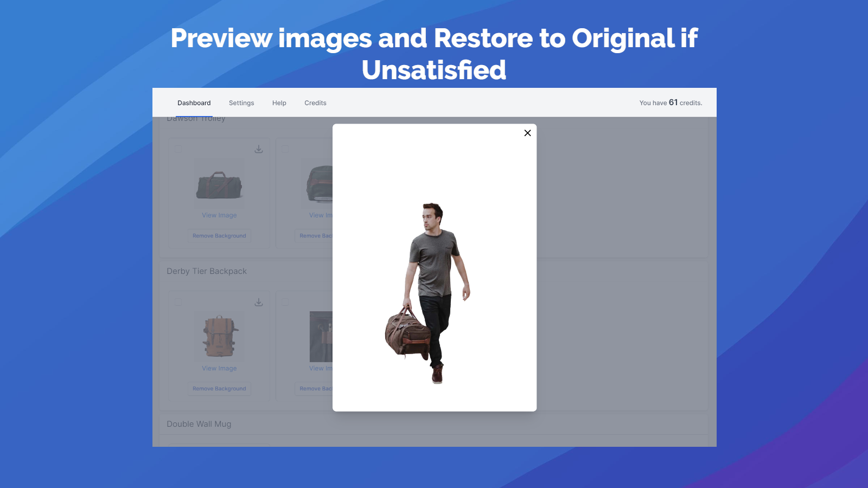Image resolution: width=868 pixels, height=488 pixels.
Task: Remove Background from the green duffel image
Action: tap(219, 236)
